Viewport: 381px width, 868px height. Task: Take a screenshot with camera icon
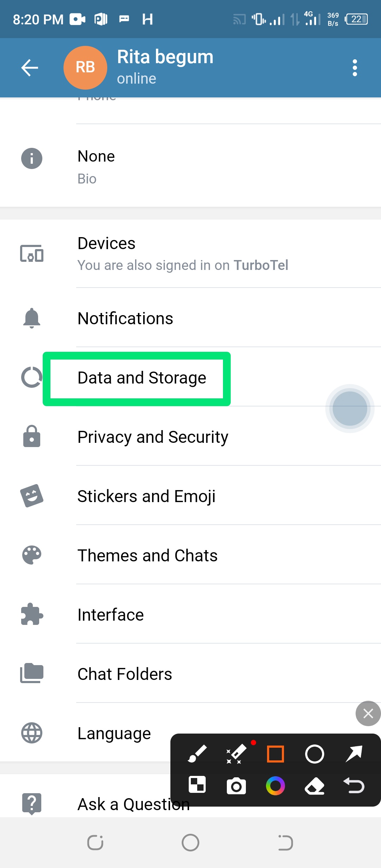236,786
